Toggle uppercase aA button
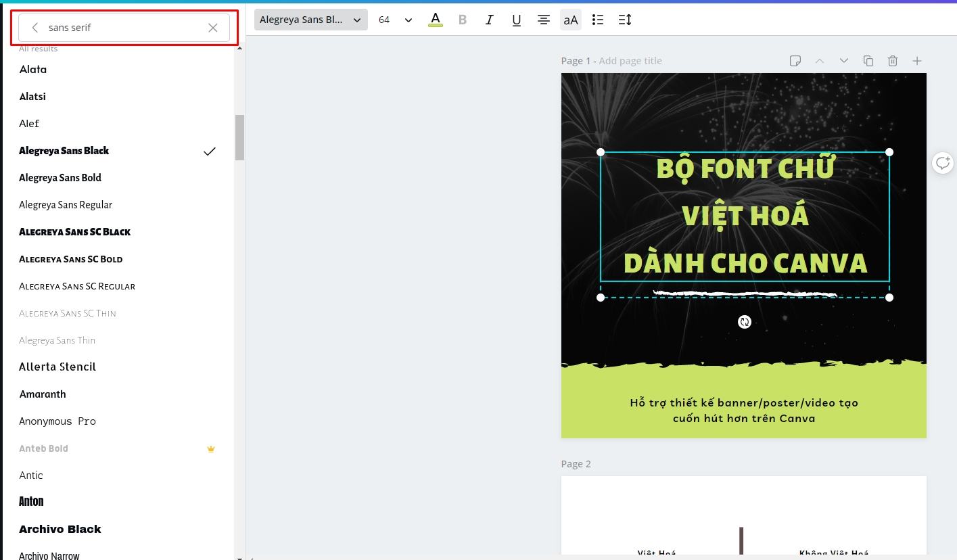Screen dimensions: 957x560 [x=571, y=20]
